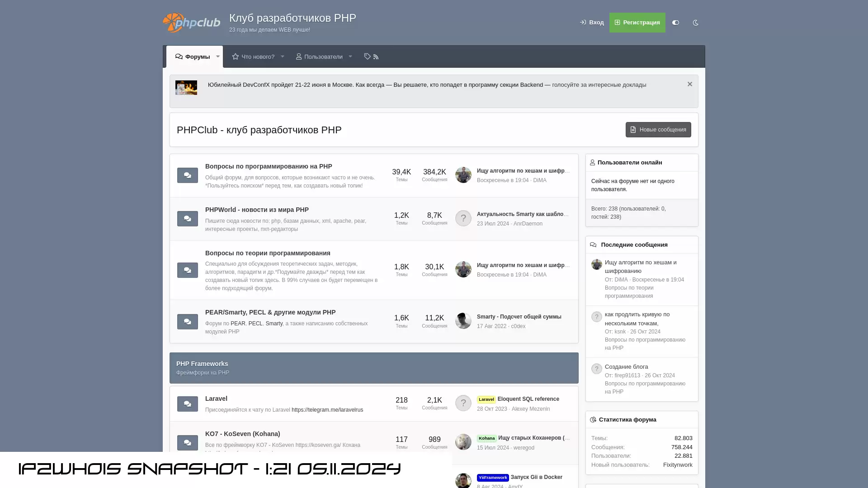Open newest member Fixitynwork profile
The height and width of the screenshot is (488, 868).
[x=678, y=465]
